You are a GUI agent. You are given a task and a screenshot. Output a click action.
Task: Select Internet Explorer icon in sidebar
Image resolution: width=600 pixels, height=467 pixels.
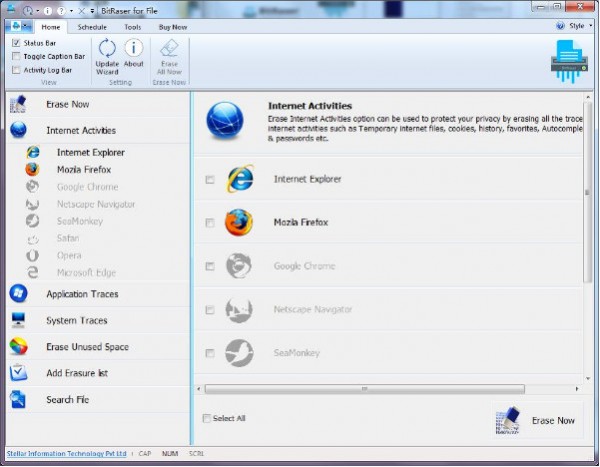(x=33, y=152)
